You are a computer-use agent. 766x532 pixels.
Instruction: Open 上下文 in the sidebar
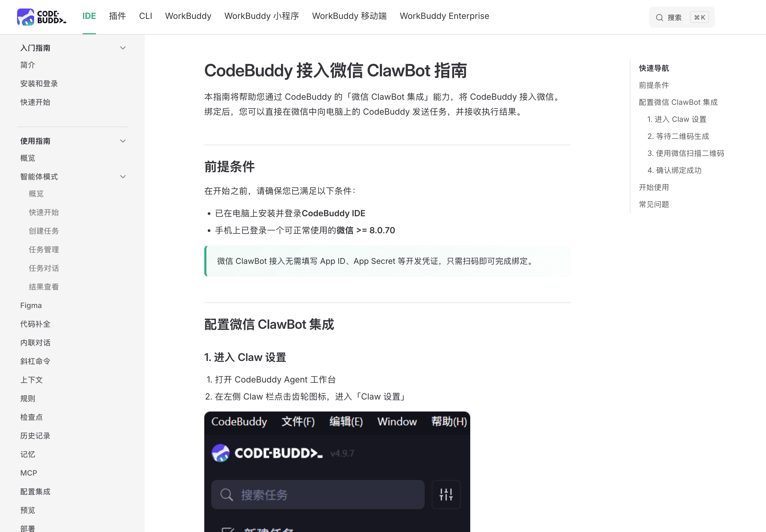tap(31, 380)
